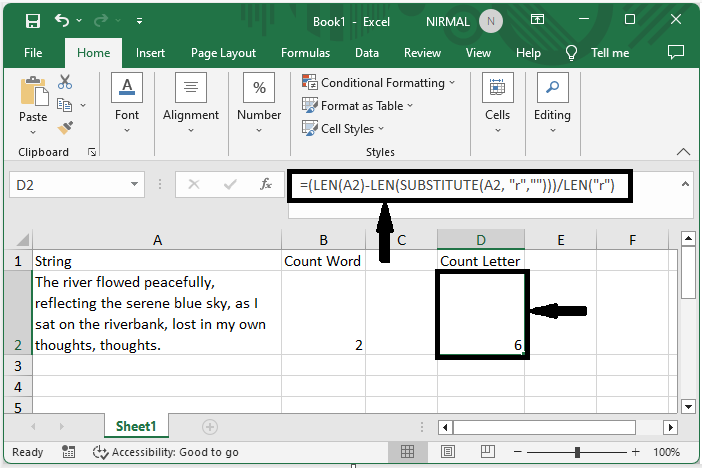The height and width of the screenshot is (468, 702).
Task: Collapse the ribbon with the chevron
Action: [683, 152]
